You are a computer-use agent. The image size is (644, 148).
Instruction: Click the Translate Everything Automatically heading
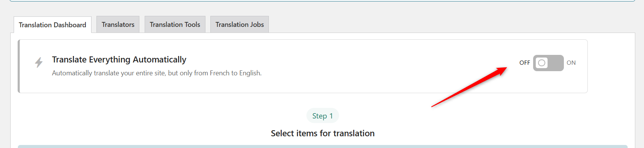coord(119,59)
